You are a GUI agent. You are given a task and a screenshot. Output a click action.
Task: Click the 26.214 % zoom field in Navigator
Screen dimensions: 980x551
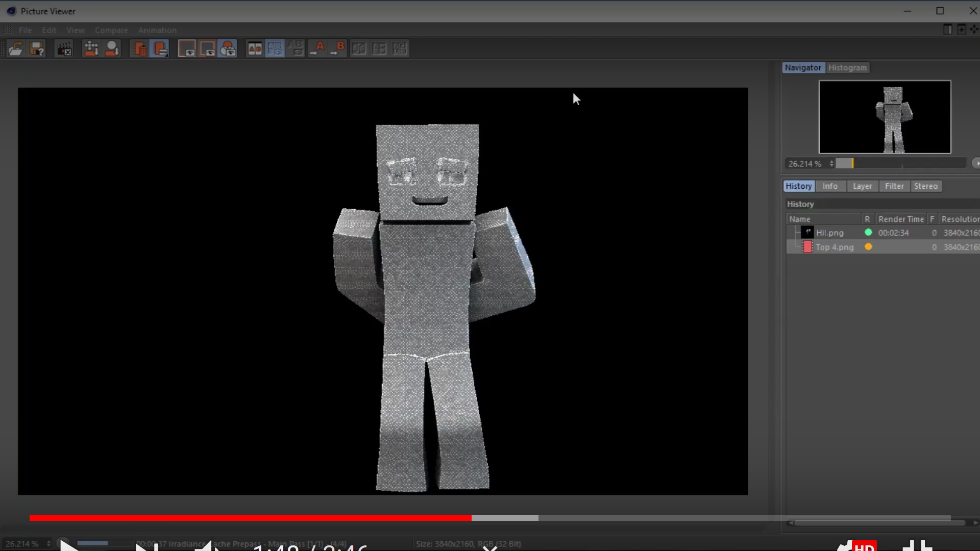pos(806,163)
